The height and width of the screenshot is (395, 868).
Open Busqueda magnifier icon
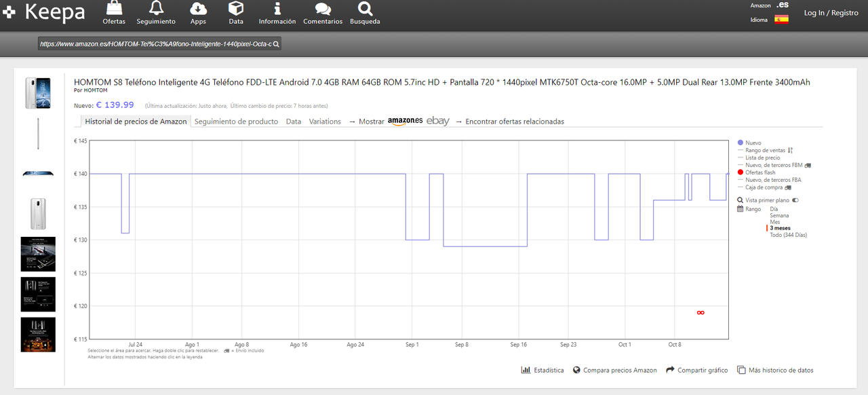click(365, 8)
